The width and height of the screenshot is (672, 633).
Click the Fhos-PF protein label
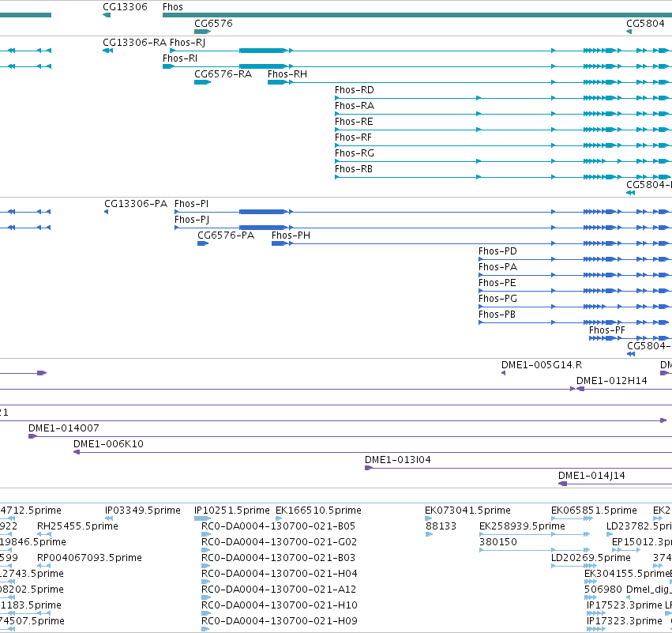607,330
